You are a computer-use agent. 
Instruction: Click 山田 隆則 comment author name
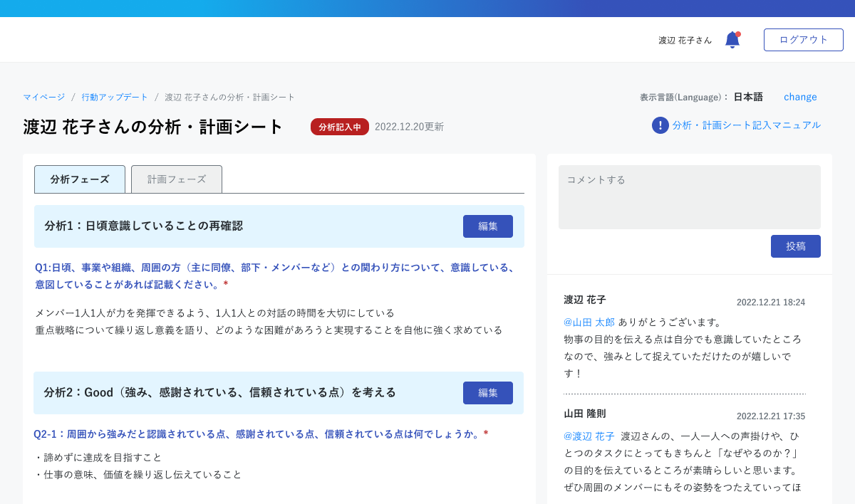point(585,414)
